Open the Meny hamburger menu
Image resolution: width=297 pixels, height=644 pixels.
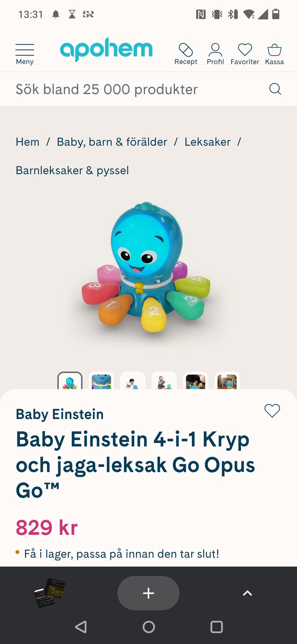25,54
